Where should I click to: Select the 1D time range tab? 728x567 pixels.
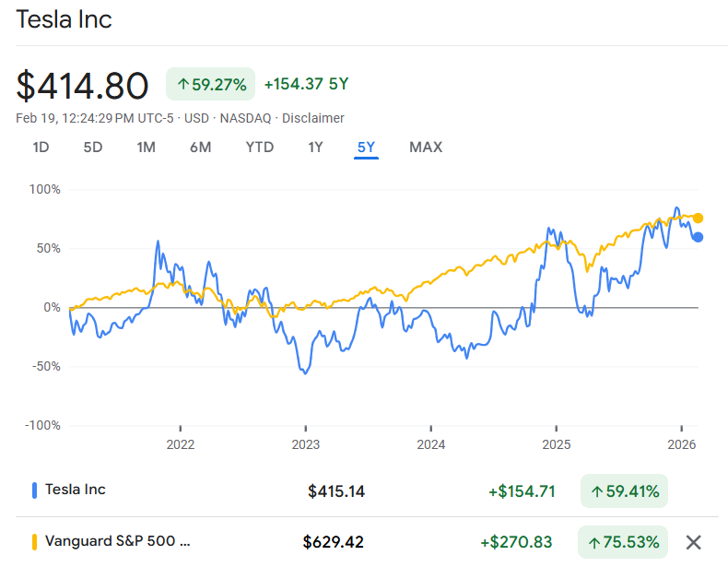coord(41,148)
